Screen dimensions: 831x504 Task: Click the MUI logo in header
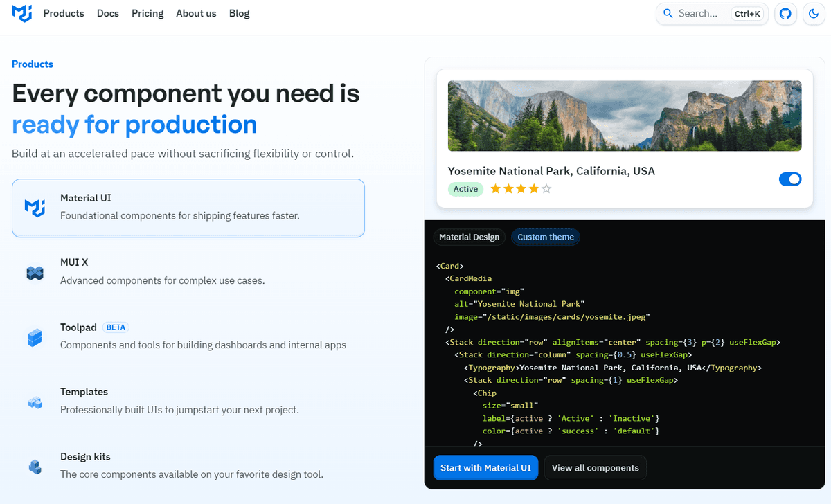pos(22,13)
